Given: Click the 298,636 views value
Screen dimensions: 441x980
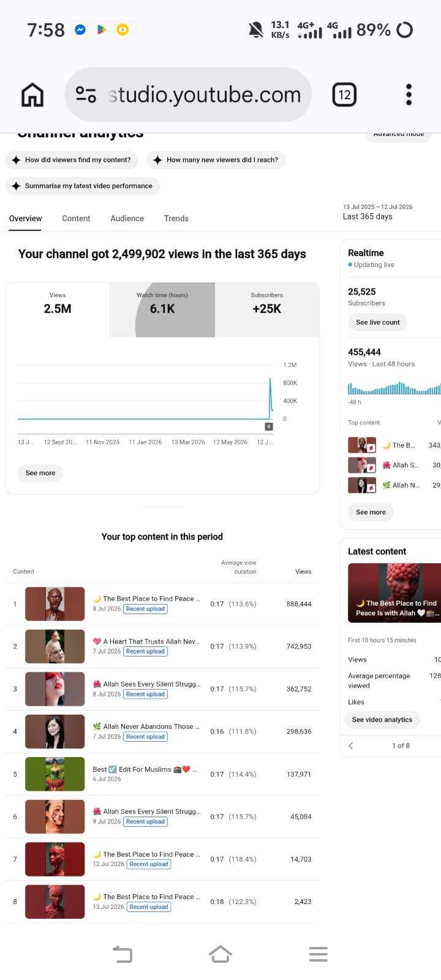Looking at the screenshot, I should pyautogui.click(x=299, y=731).
